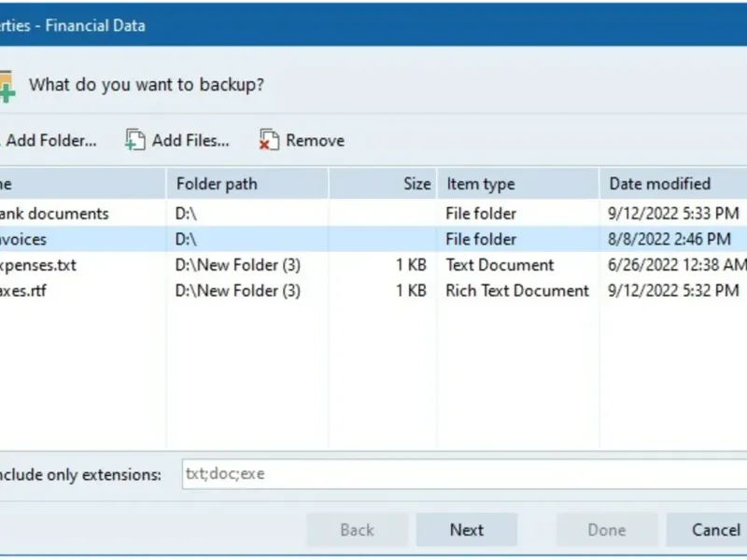
Task: Sort by Date modified column header
Action: (x=673, y=183)
